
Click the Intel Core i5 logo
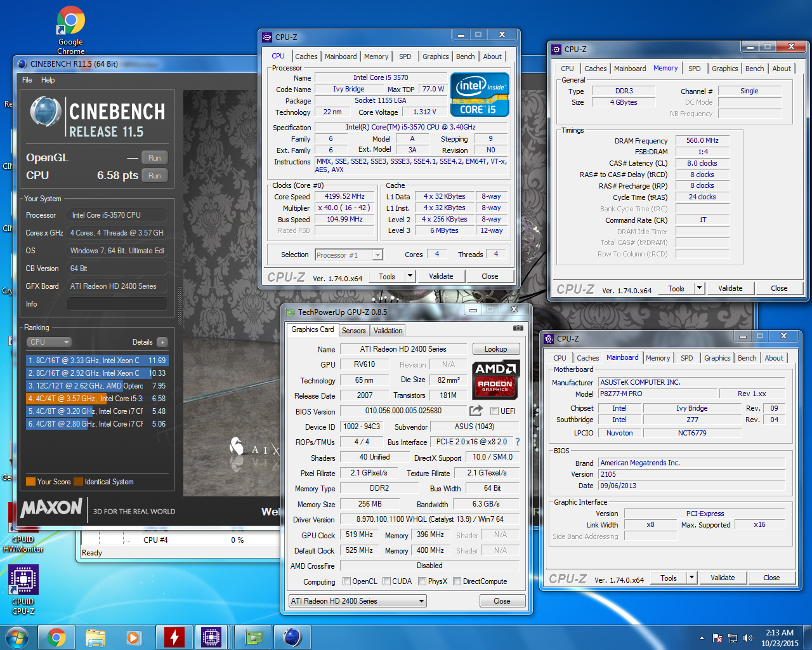480,94
